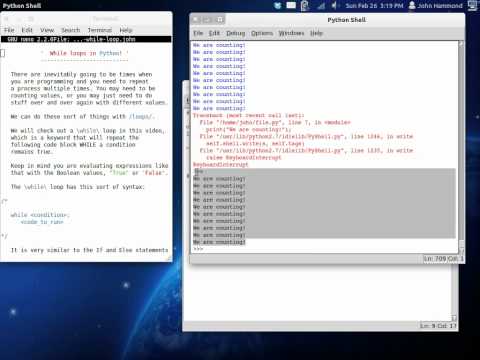Screen dimensions: 480x360
Task: Click 'We can do these sort of things' line
Action: 83,116
